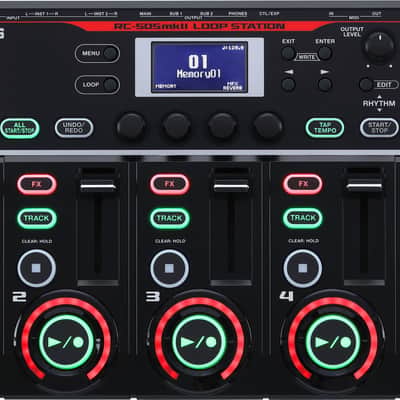Toggle FX on track 2

pos(37,184)
